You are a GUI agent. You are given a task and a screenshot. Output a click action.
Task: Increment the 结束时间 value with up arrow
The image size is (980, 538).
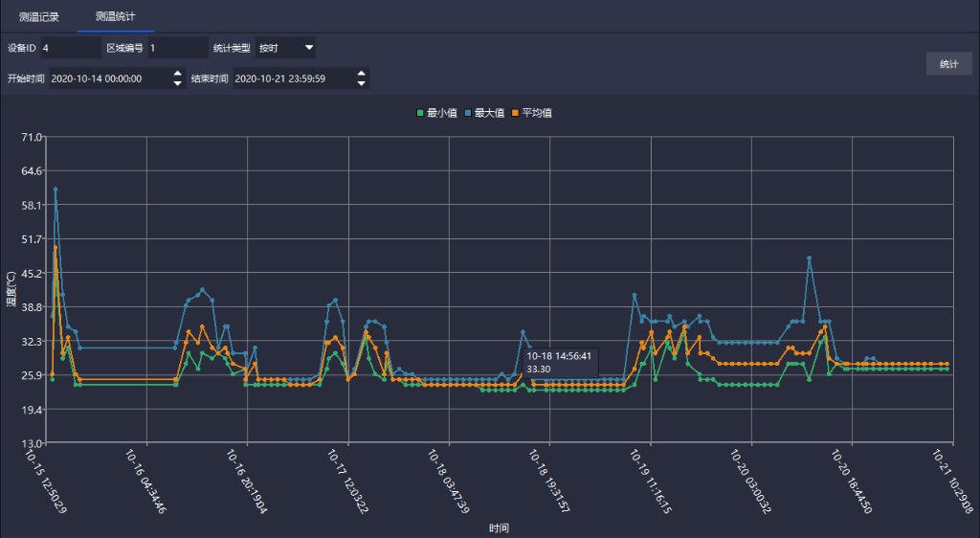361,74
